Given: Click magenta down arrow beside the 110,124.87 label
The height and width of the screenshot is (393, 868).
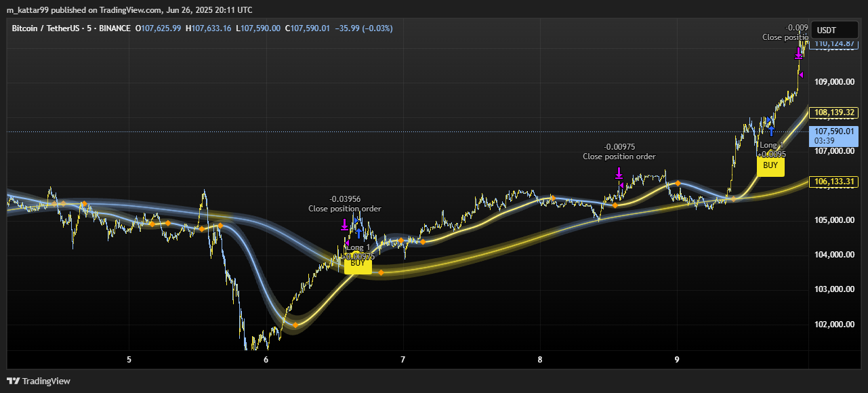Looking at the screenshot, I should click(799, 54).
